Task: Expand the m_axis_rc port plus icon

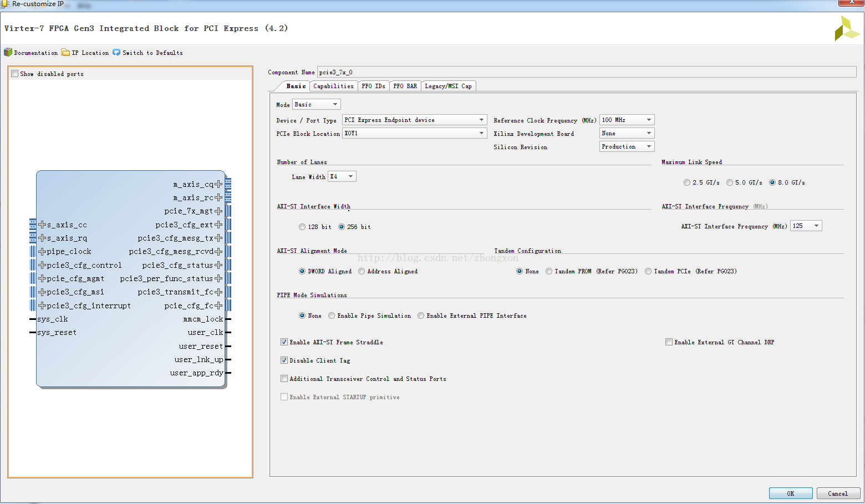Action: point(218,197)
